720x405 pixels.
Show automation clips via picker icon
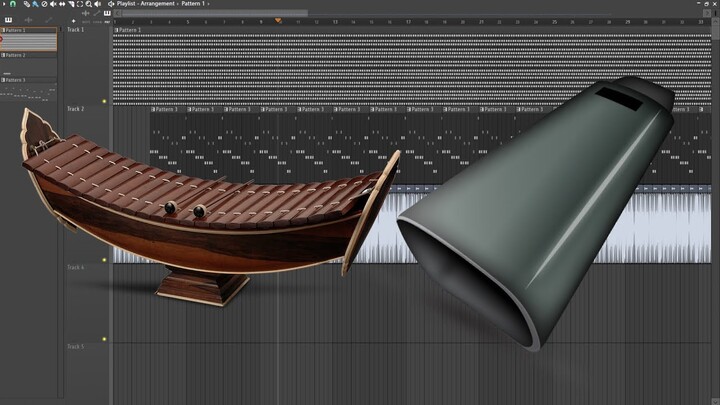(49, 20)
